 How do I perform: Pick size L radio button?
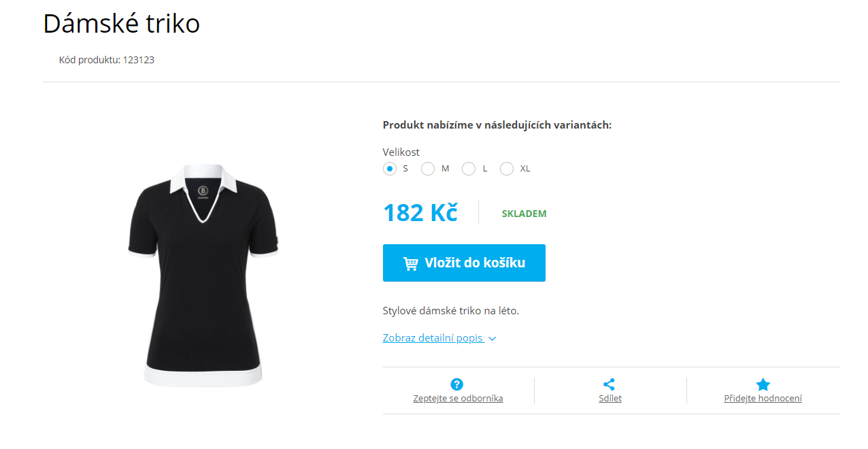pyautogui.click(x=469, y=169)
